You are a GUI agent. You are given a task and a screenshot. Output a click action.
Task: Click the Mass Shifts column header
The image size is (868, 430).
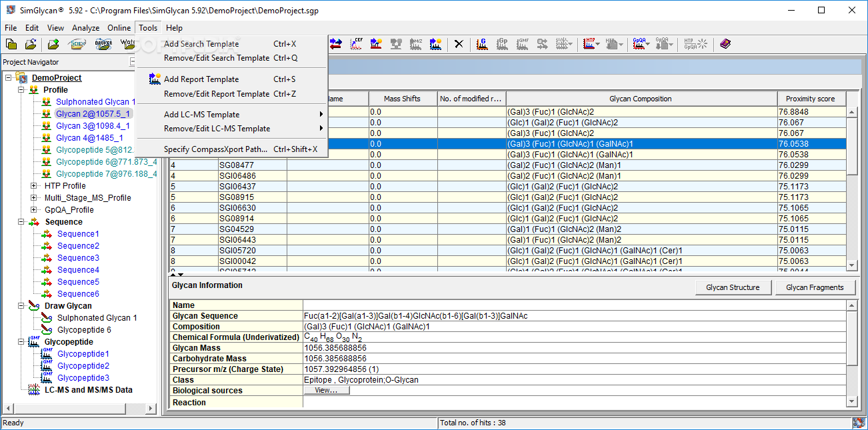click(x=403, y=99)
